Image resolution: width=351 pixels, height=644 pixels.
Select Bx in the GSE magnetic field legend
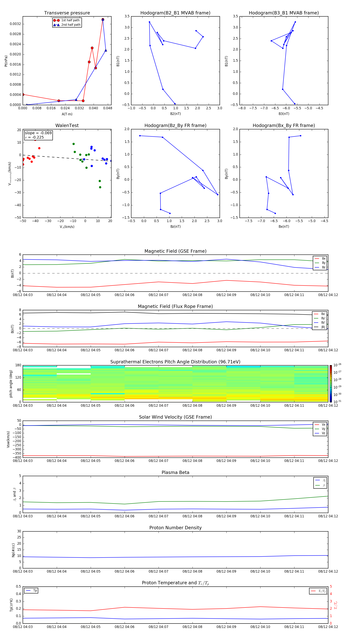pos(320,259)
